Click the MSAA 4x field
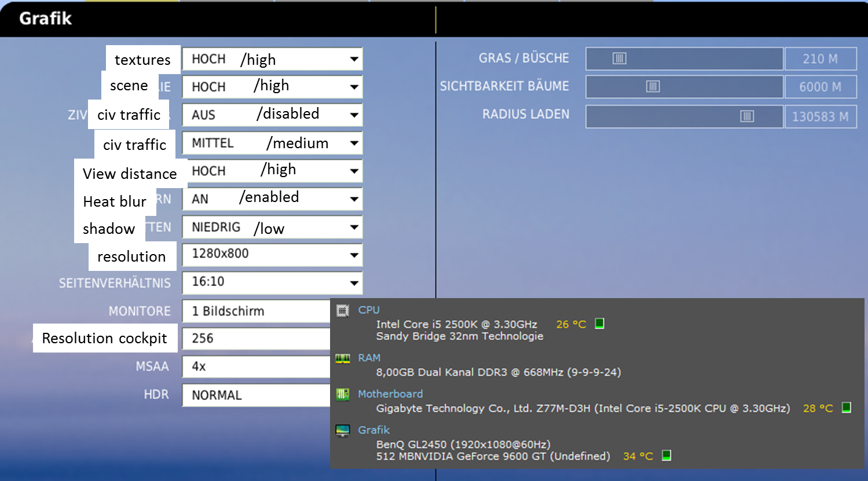Screen dimensions: 868x481 point(256,366)
